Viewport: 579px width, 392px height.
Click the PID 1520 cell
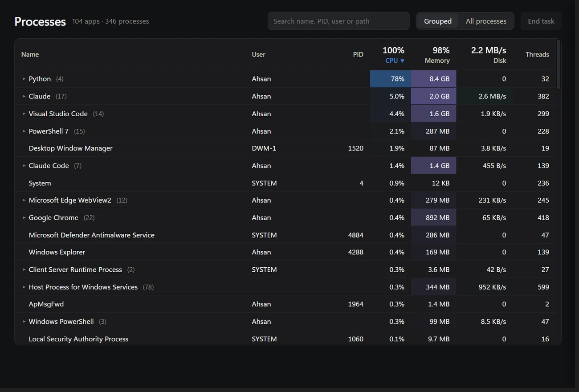355,148
